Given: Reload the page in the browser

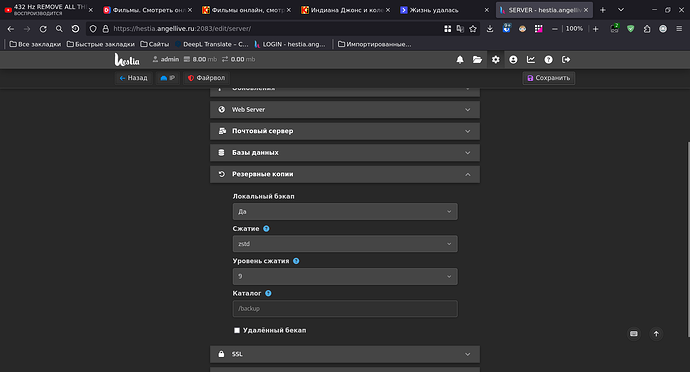Looking at the screenshot, I should pos(43,29).
